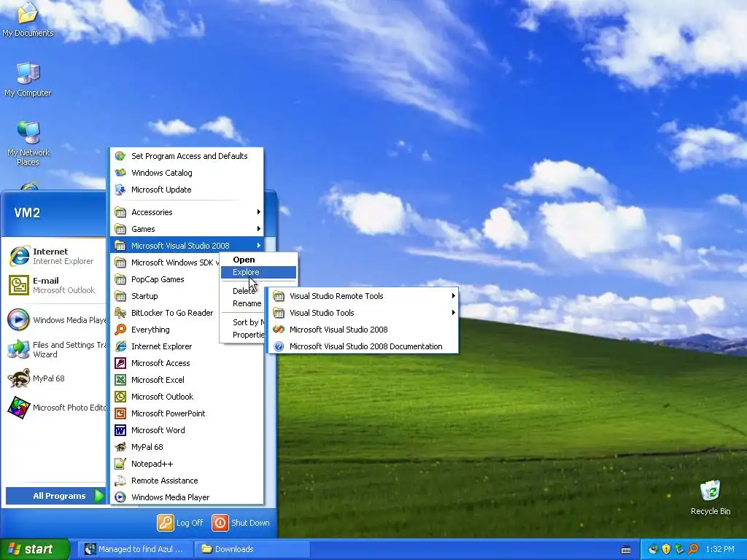Launch Microsoft Access
The height and width of the screenshot is (560, 747).
click(x=187, y=363)
